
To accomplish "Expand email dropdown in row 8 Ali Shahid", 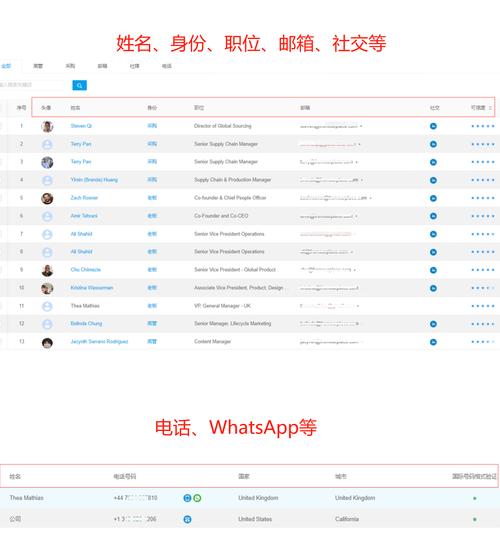I will (352, 252).
